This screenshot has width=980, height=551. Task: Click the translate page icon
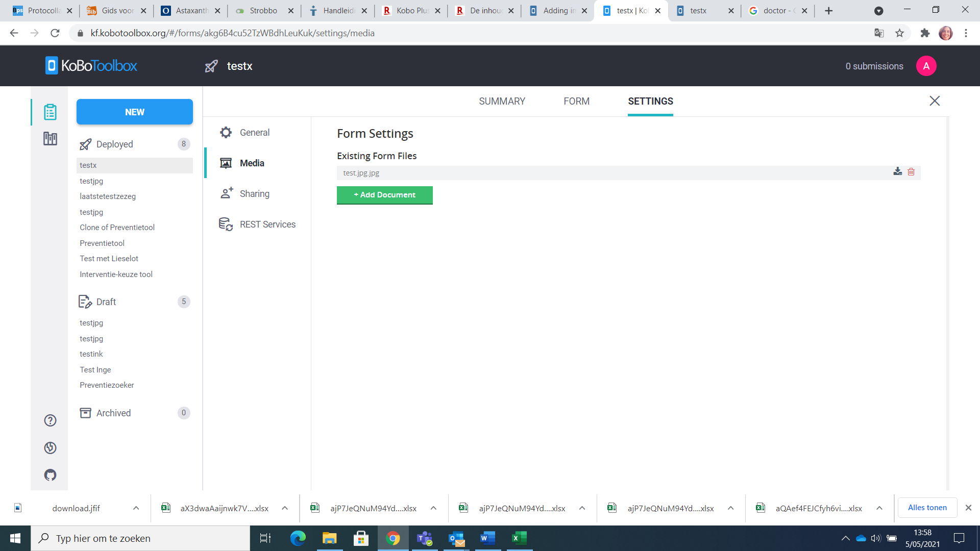[879, 33]
